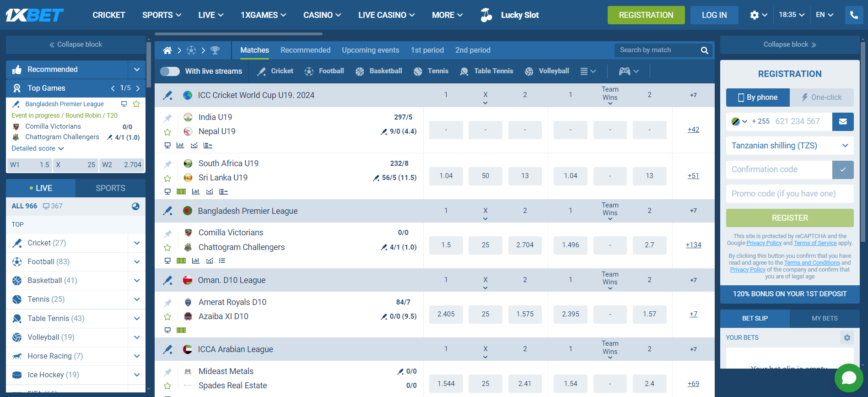Favorite the India U19 match star
868x397 pixels.
(x=167, y=132)
